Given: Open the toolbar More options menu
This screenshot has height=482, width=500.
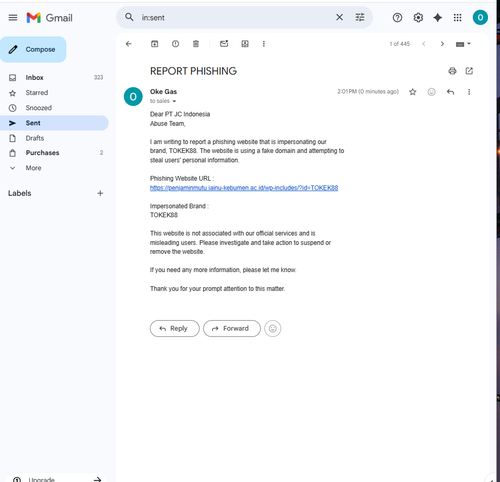Looking at the screenshot, I should tap(264, 44).
